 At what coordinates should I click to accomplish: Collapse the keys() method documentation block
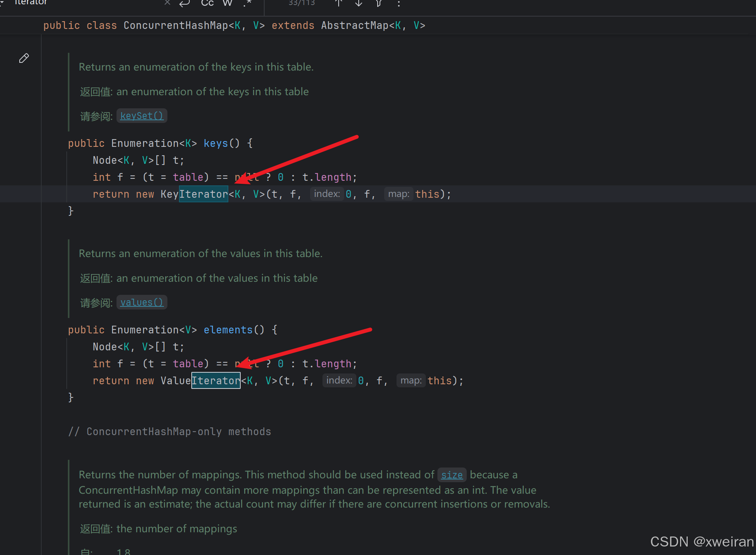[x=69, y=91]
